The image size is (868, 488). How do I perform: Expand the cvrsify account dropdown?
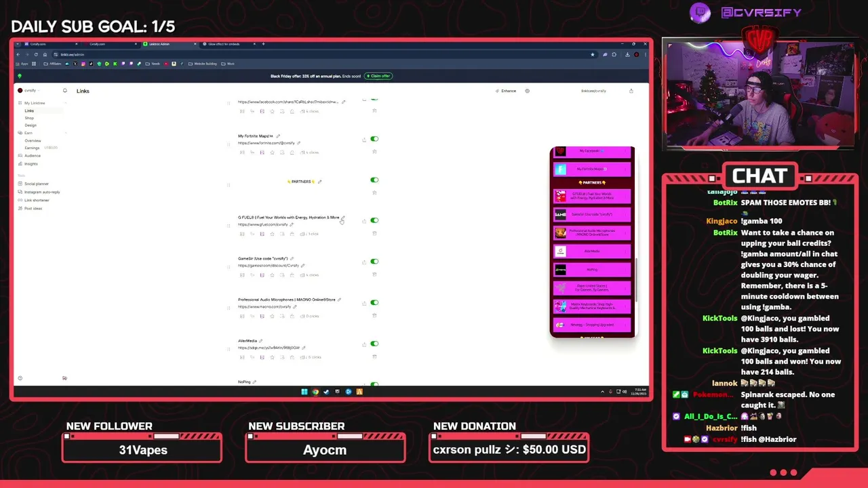click(x=28, y=91)
